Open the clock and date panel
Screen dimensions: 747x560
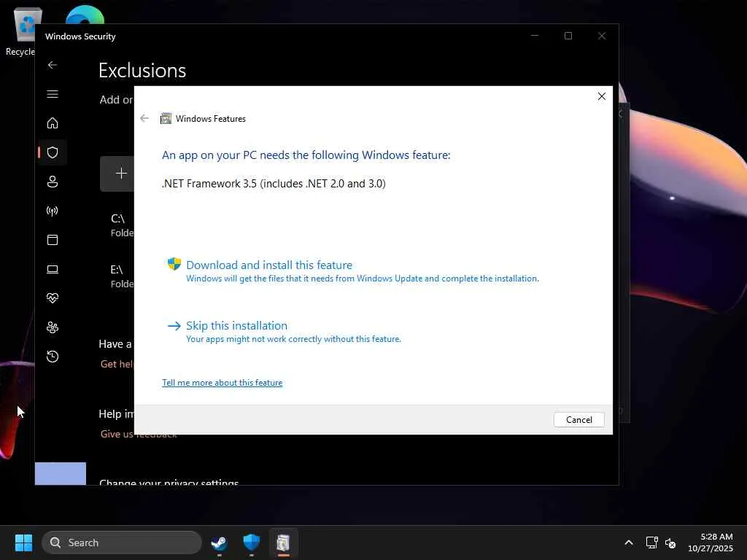click(711, 542)
